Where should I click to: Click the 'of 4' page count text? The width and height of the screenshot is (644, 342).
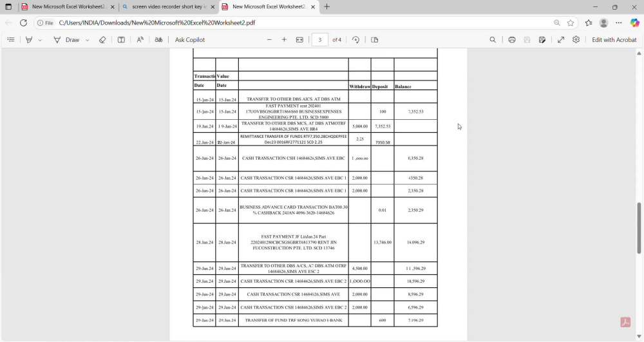tap(337, 40)
